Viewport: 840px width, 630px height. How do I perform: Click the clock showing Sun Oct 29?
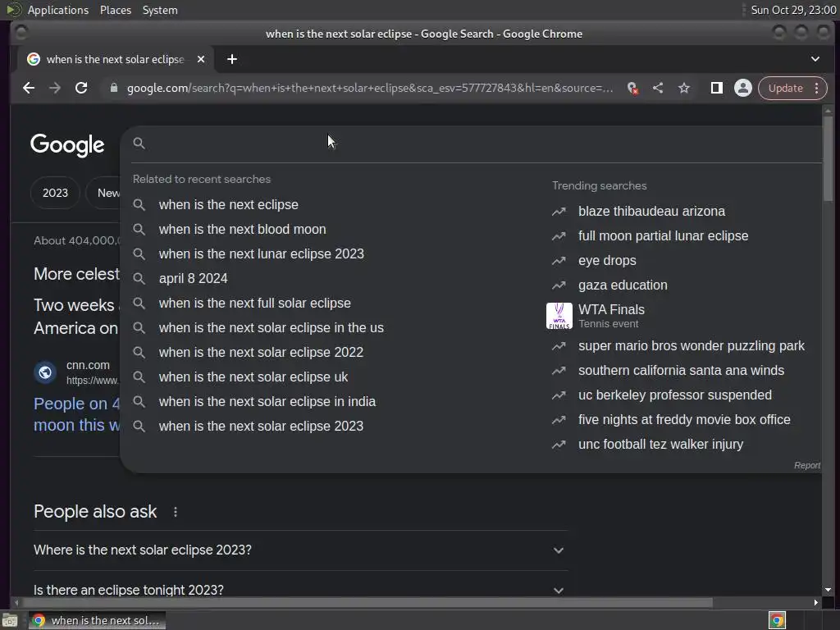click(793, 10)
